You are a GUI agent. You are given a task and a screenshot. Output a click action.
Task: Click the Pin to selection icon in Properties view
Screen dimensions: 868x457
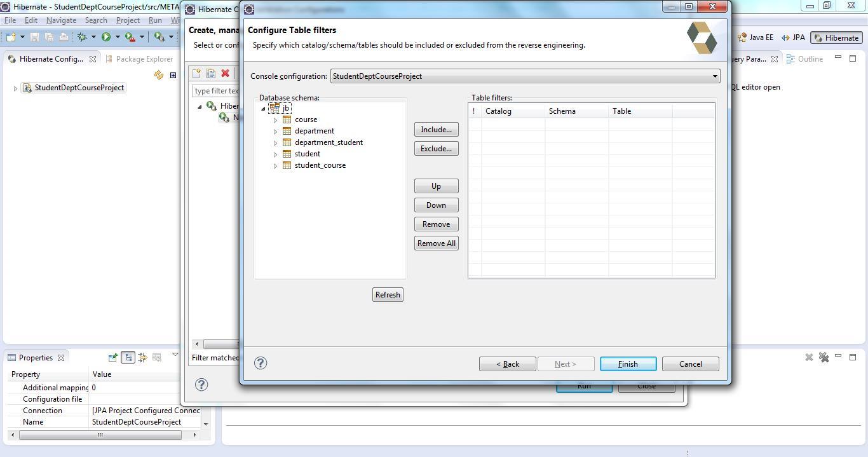[x=113, y=357]
